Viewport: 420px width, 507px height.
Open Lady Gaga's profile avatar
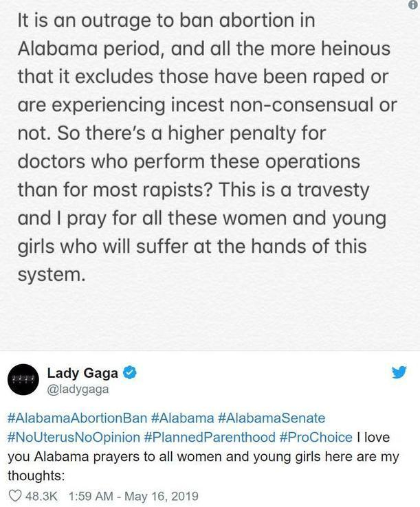pos(25,381)
